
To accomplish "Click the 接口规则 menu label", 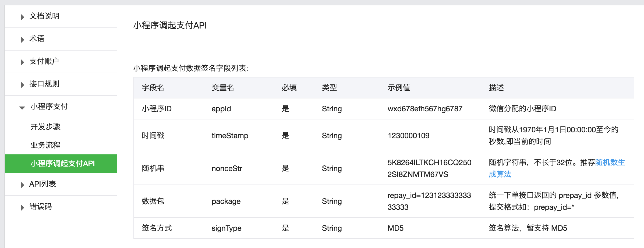I will [44, 84].
